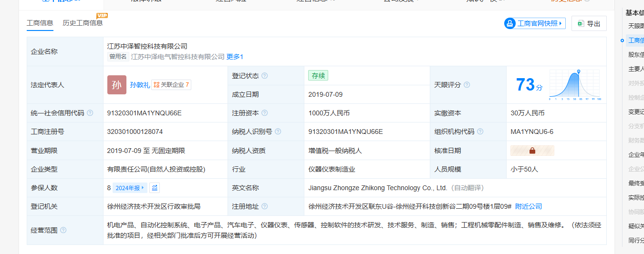Open the 工商官网快照 dropdown button

click(x=535, y=23)
